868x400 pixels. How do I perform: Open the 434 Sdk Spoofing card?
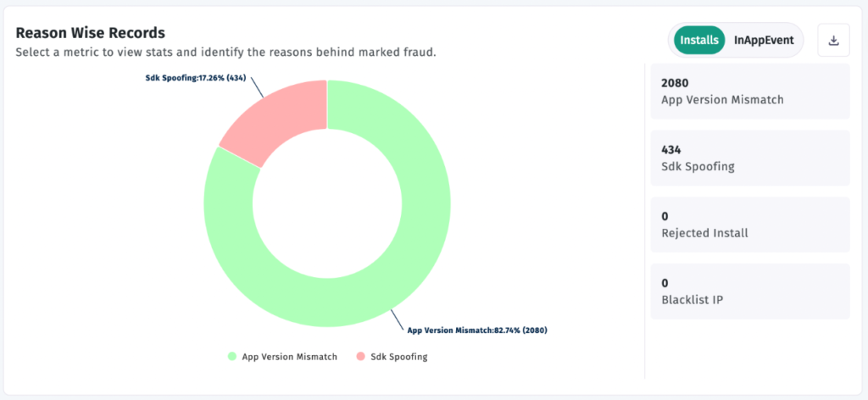point(749,158)
